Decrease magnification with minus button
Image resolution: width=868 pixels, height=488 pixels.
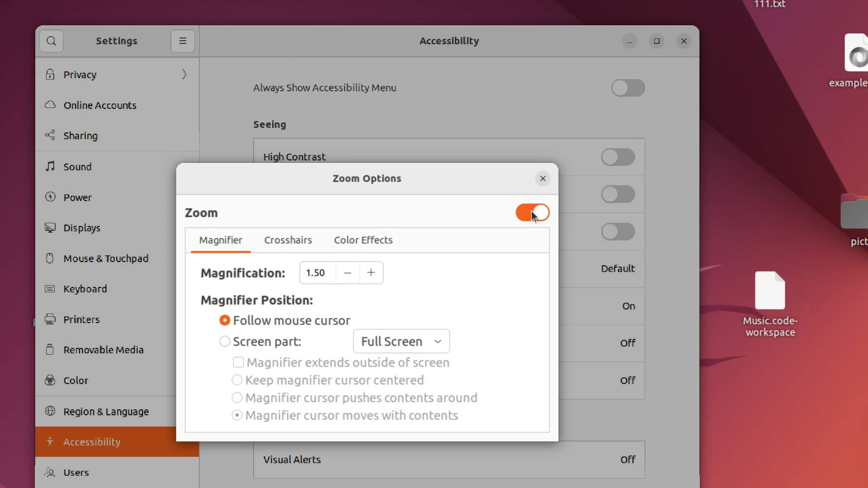348,273
